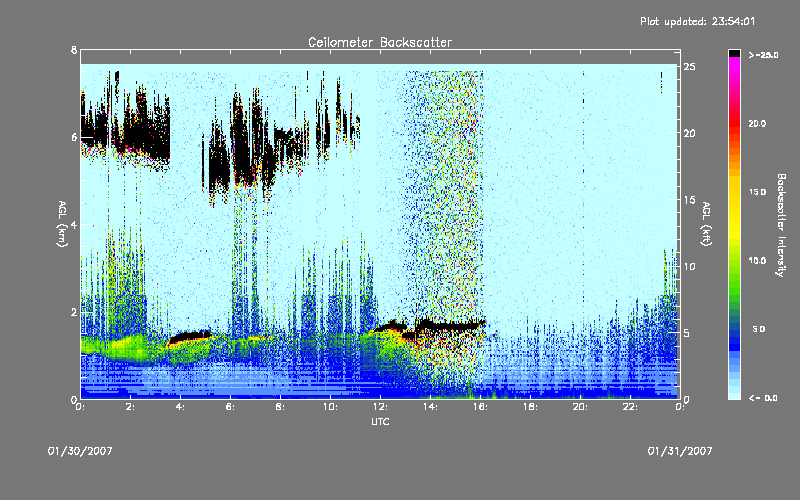Click the pale cyan bottom colorbar segment
The height and width of the screenshot is (500, 800).
pyautogui.click(x=734, y=394)
